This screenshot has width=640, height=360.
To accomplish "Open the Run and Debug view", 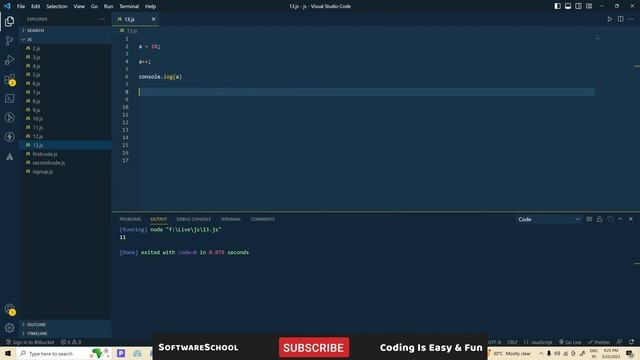I will pyautogui.click(x=9, y=60).
